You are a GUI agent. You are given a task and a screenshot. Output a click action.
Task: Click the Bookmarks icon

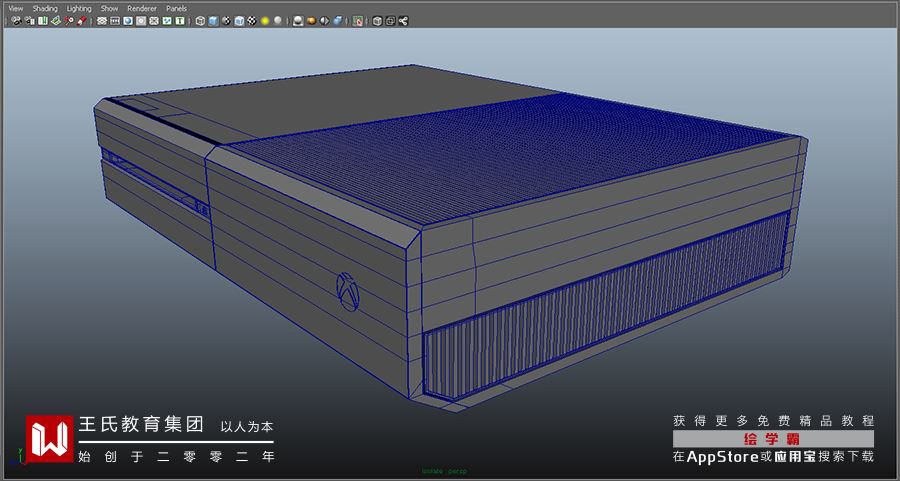pos(43,21)
